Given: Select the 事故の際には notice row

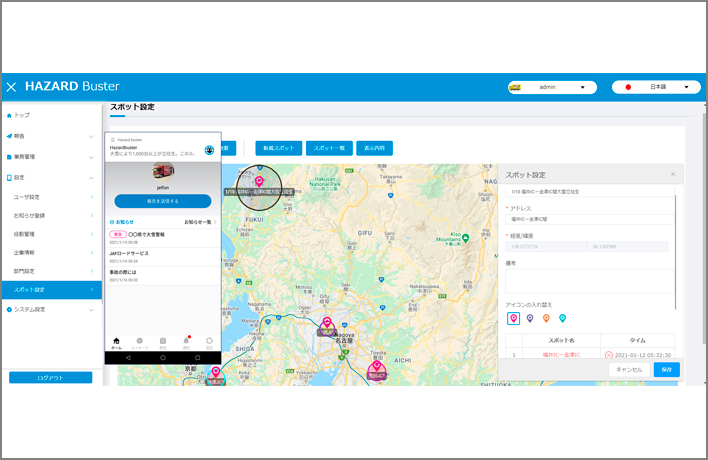Looking at the screenshot, I should point(163,276).
